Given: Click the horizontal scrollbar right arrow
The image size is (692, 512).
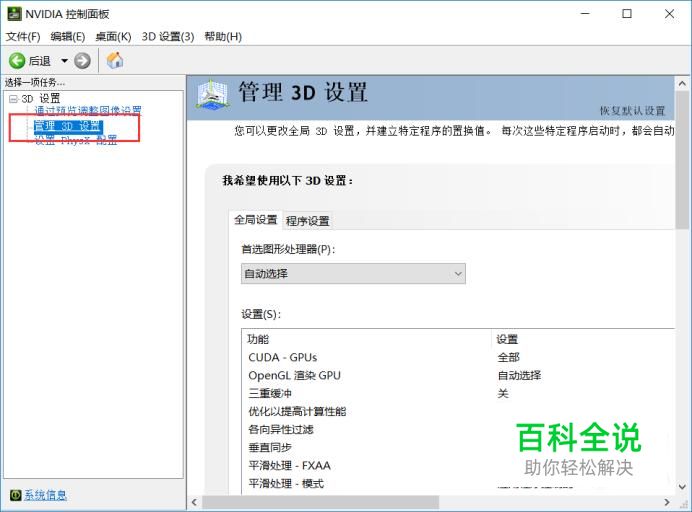Looking at the screenshot, I should click(667, 502).
